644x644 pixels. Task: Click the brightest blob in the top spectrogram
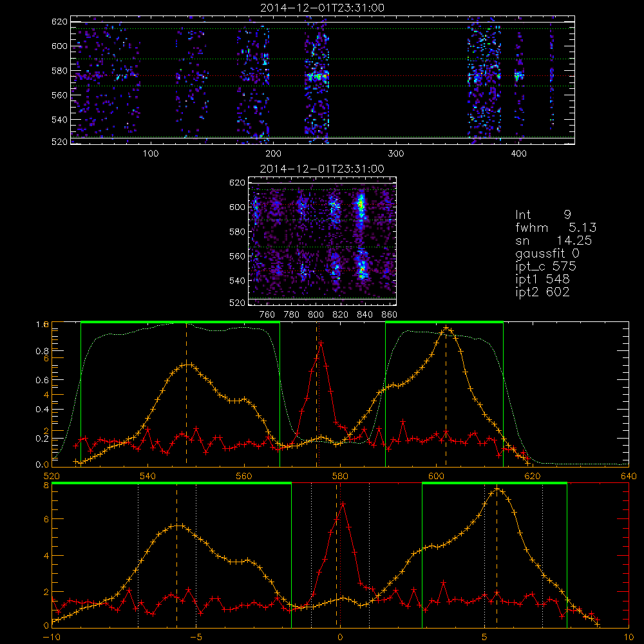tap(317, 77)
